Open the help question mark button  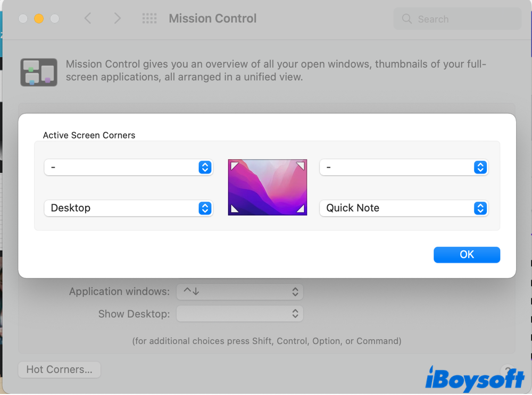click(507, 371)
